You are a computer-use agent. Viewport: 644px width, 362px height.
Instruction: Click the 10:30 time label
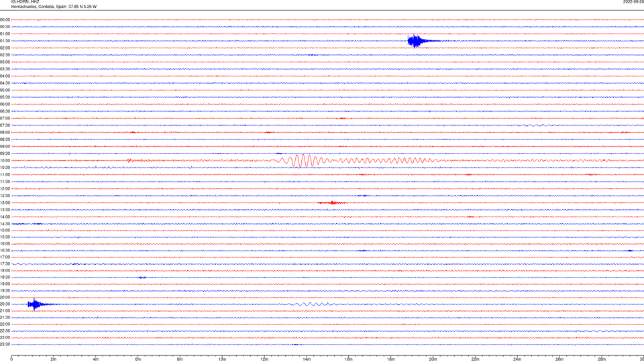pos(5,168)
